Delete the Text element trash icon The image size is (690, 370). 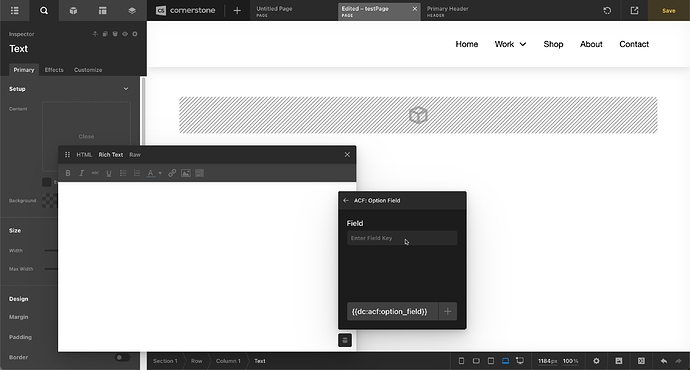pyautogui.click(x=115, y=34)
